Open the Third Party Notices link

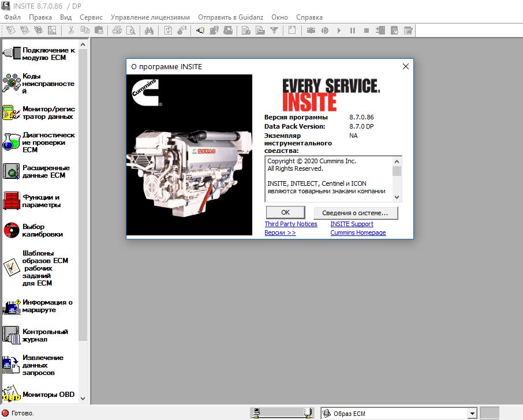(x=291, y=224)
